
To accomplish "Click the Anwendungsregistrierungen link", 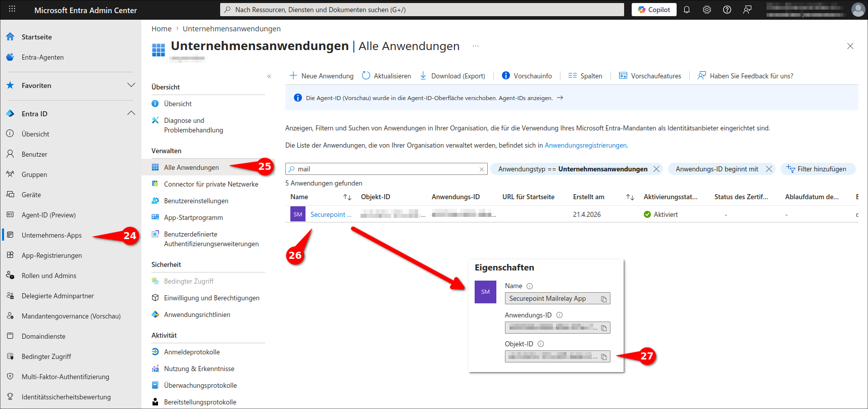I will 585,145.
